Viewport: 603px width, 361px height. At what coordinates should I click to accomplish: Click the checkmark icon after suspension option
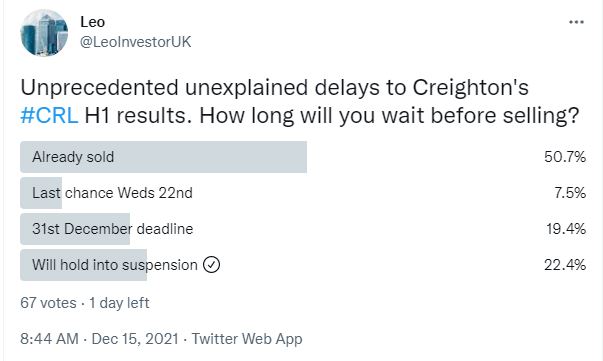(212, 265)
